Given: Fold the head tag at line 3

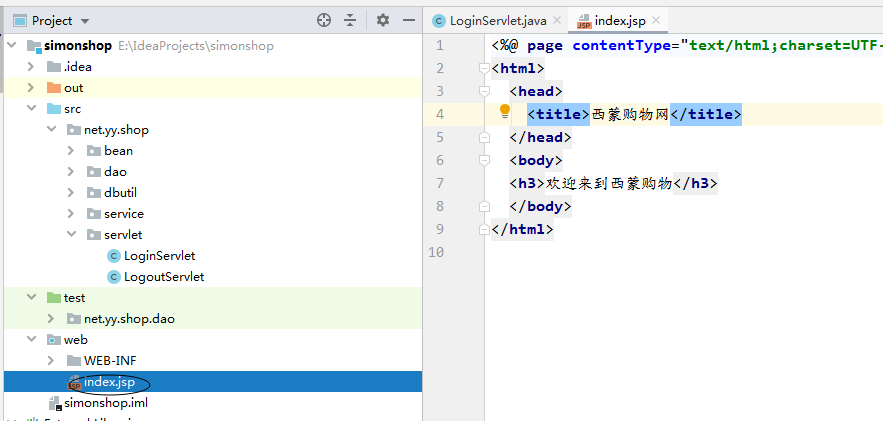Looking at the screenshot, I should (x=484, y=91).
